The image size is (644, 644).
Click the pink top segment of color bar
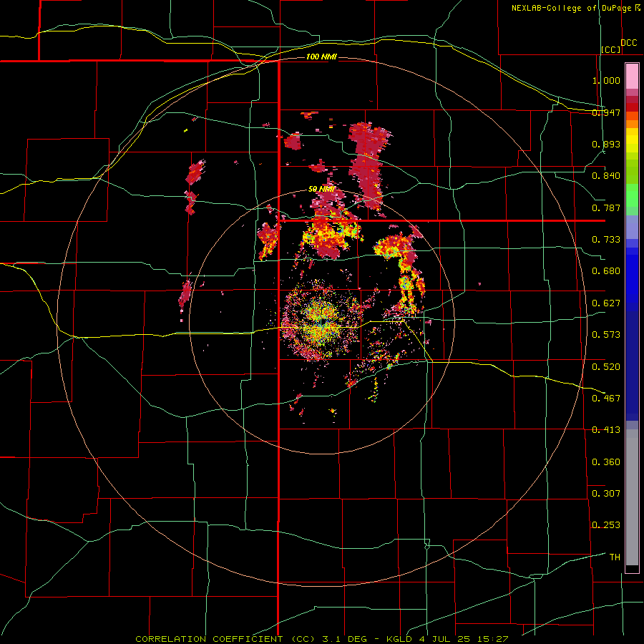pos(632,77)
